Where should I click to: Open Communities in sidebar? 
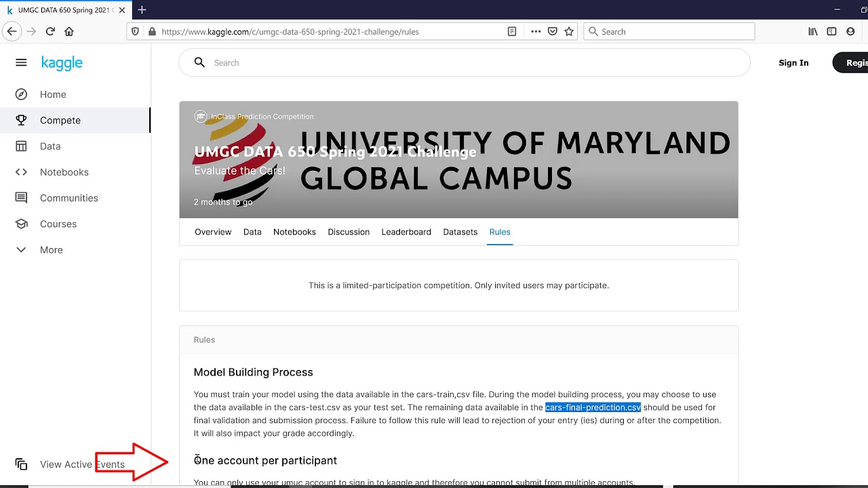coord(69,198)
